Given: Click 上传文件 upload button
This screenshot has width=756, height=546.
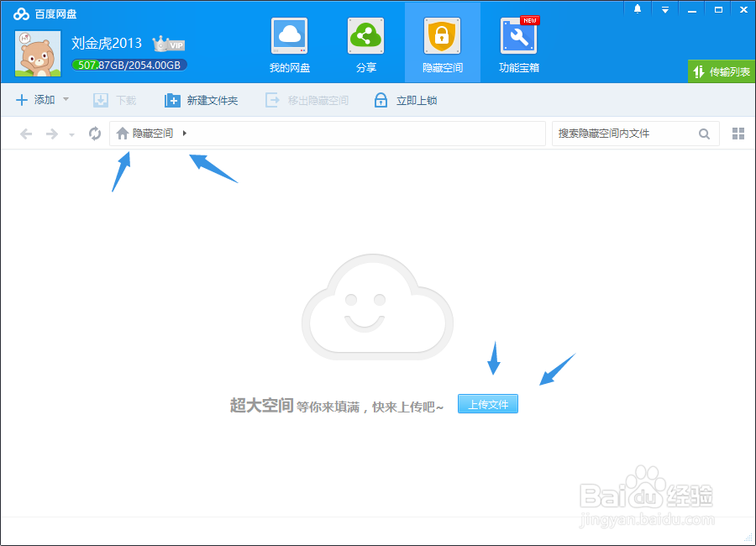Looking at the screenshot, I should coord(488,404).
